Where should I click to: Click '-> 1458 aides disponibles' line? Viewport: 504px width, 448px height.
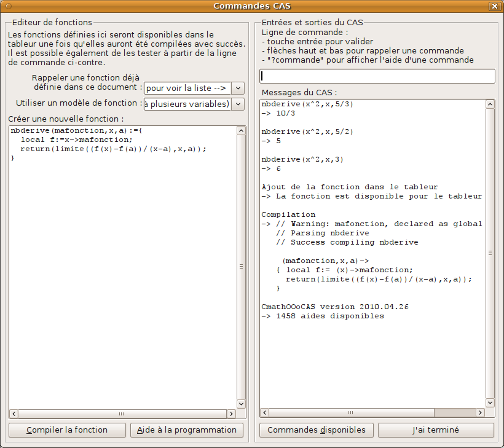323,316
